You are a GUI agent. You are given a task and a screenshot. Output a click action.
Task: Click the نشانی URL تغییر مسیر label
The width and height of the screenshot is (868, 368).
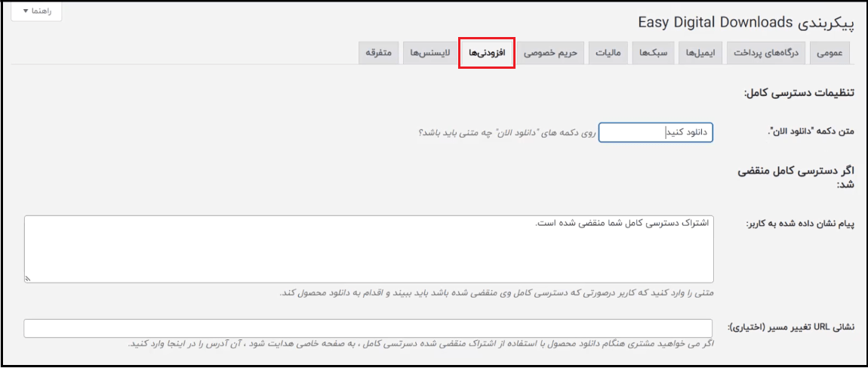click(790, 327)
